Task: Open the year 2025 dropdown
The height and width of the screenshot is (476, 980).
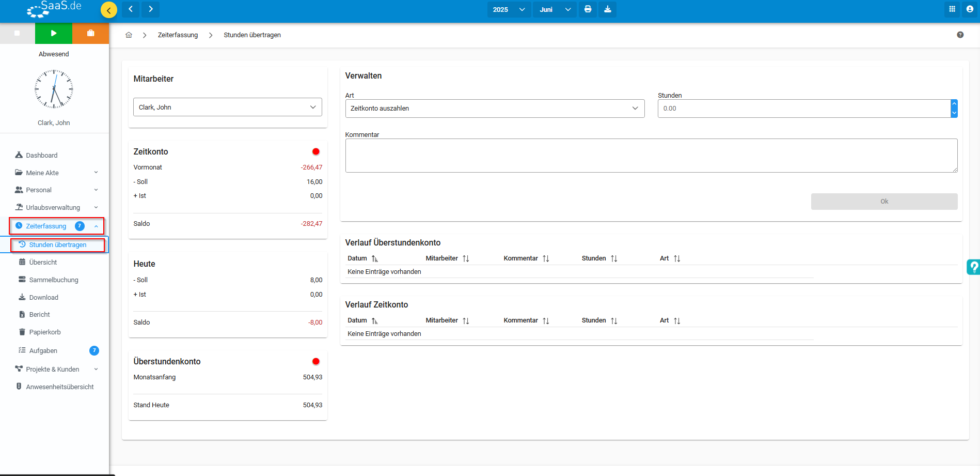Action: pyautogui.click(x=509, y=9)
